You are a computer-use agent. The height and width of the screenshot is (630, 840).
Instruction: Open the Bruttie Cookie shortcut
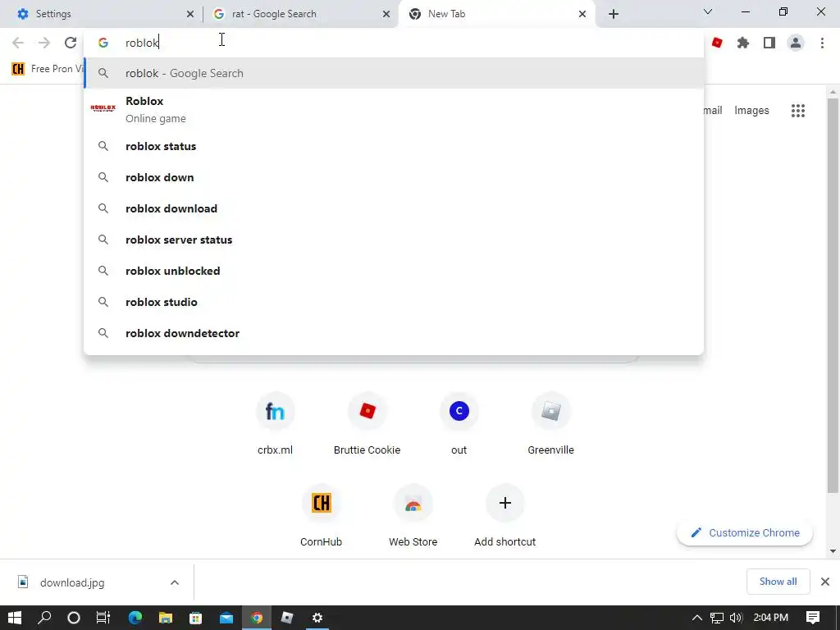click(x=367, y=423)
